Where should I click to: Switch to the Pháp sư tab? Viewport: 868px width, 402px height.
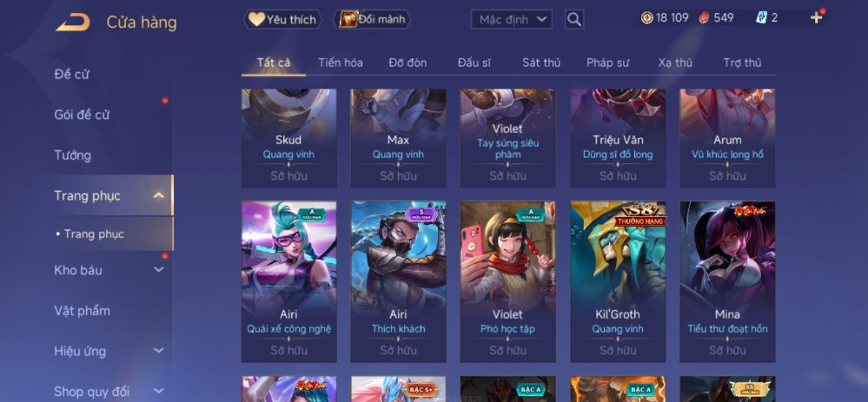click(x=608, y=63)
